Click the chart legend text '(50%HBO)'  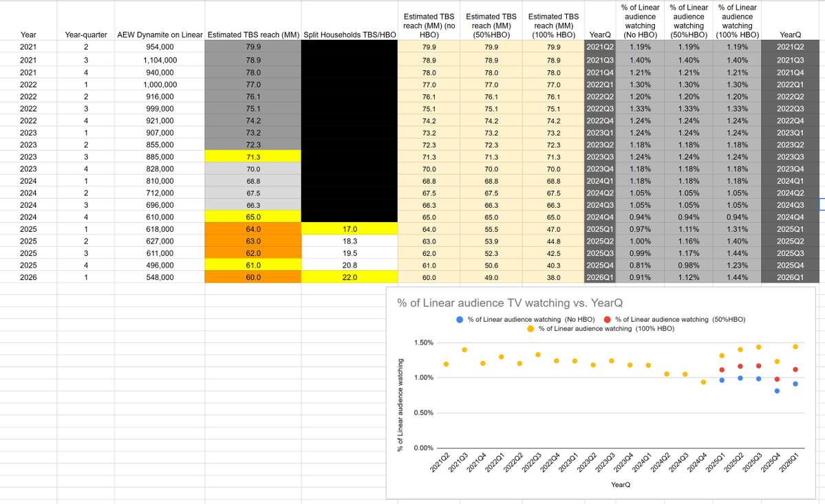click(729, 320)
